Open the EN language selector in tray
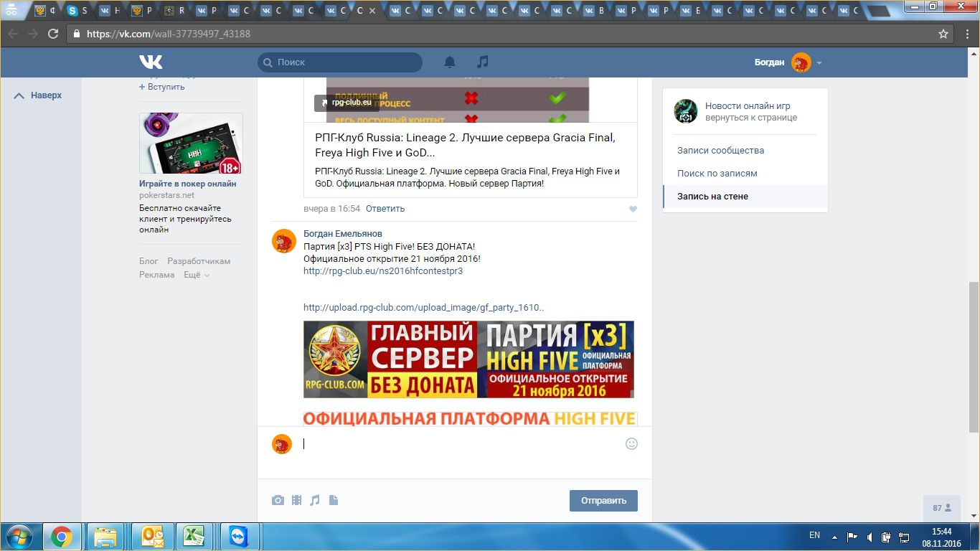This screenshot has width=980, height=551. [814, 535]
